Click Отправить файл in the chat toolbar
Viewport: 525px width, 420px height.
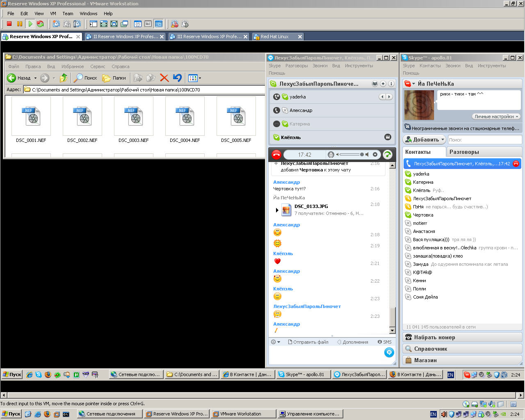308,342
